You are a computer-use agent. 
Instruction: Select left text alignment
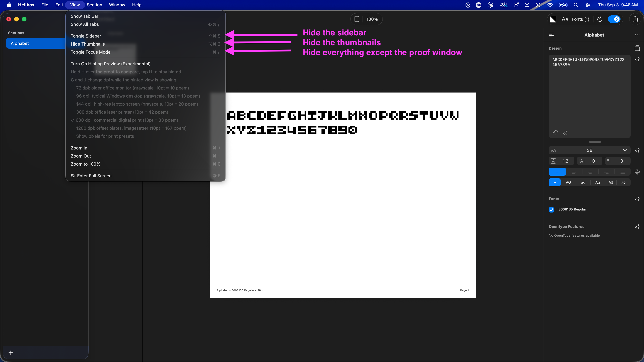[574, 172]
